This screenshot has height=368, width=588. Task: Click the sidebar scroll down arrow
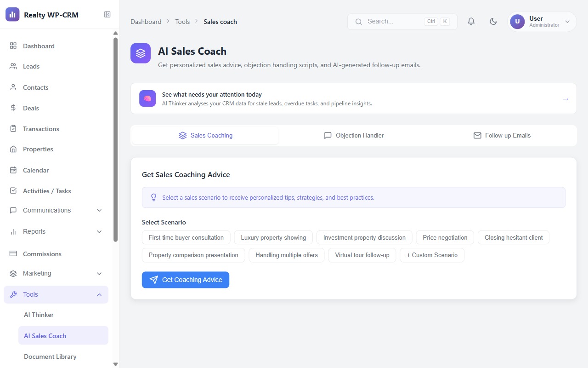(x=115, y=364)
